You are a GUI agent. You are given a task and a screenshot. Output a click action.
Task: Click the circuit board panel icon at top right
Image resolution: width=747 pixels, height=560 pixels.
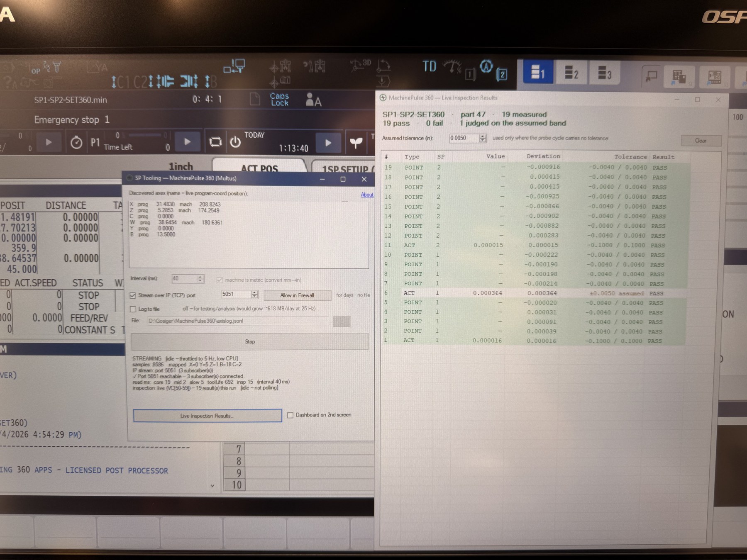coord(714,77)
